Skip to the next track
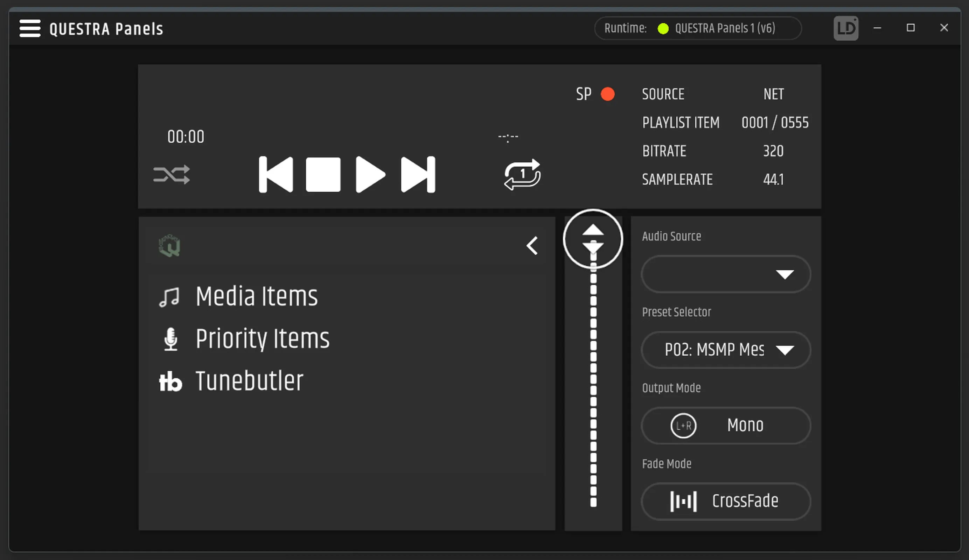The width and height of the screenshot is (969, 560). pyautogui.click(x=418, y=175)
